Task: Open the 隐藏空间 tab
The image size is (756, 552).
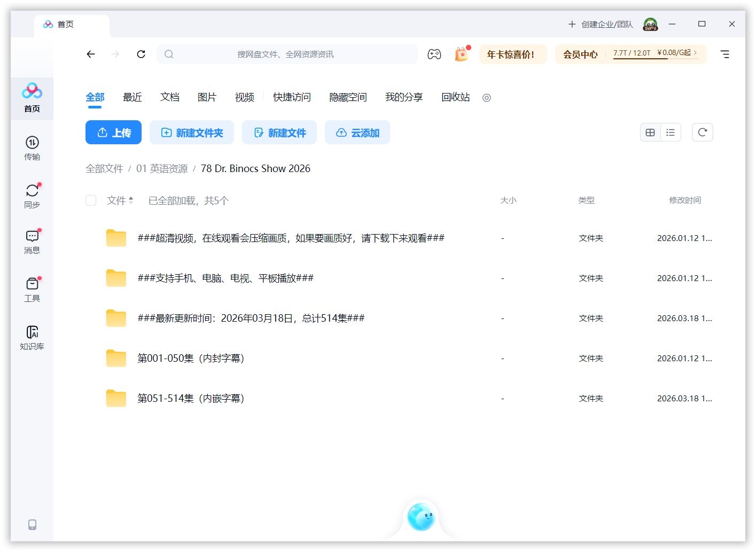Action: [x=348, y=97]
